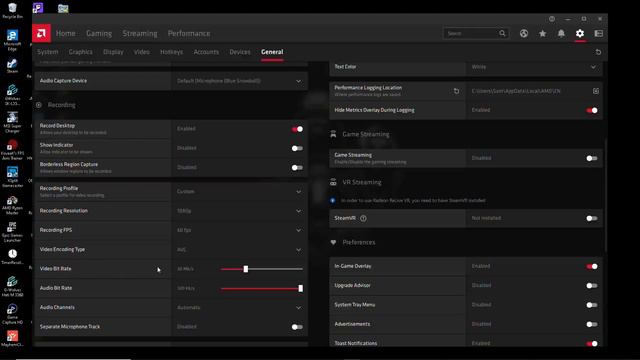Click the blue VR info notice icon

click(333, 200)
